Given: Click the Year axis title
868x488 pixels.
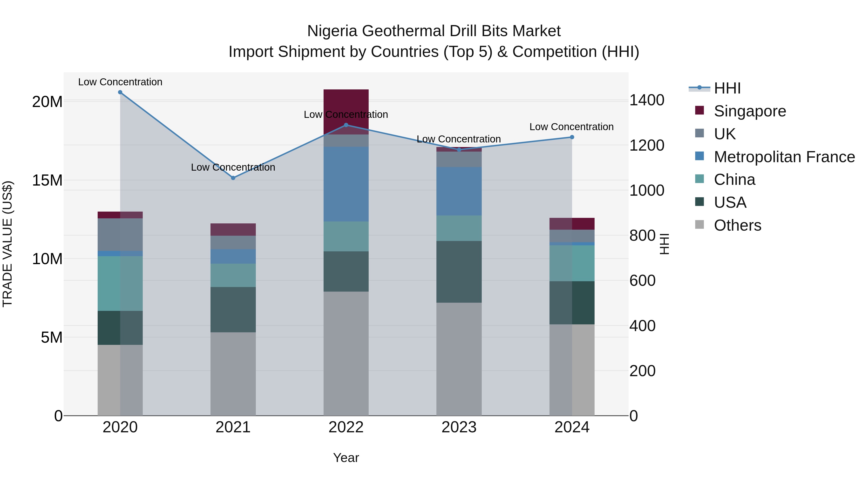Looking at the screenshot, I should coord(346,458).
